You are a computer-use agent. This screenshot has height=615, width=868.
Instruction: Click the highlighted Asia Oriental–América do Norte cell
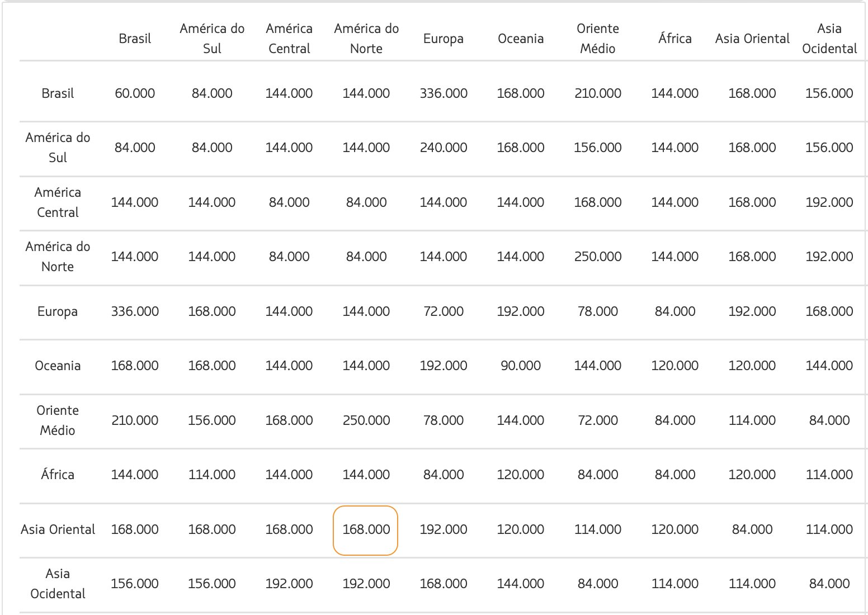pos(366,529)
